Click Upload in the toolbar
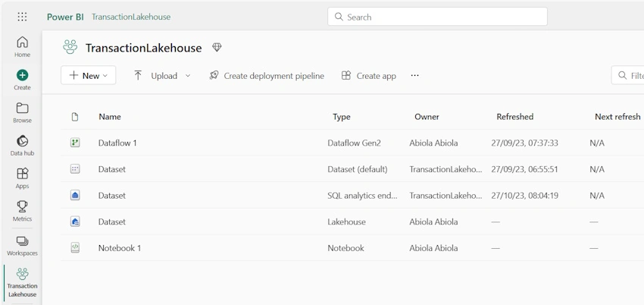This screenshot has width=644, height=305. (x=164, y=76)
